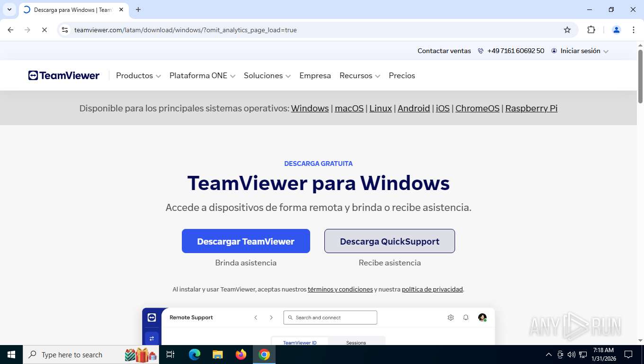The width and height of the screenshot is (644, 364).
Task: Click the notification bell in app preview
Action: click(x=466, y=318)
